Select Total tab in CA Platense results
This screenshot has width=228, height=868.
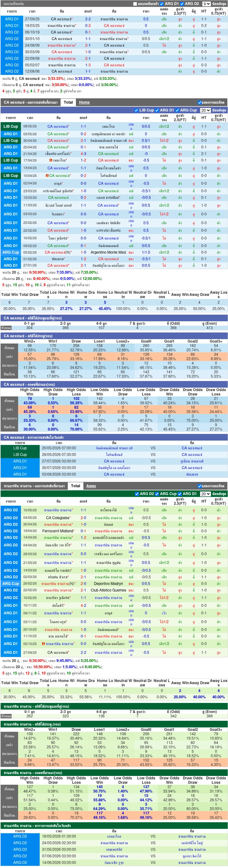pos(68,102)
